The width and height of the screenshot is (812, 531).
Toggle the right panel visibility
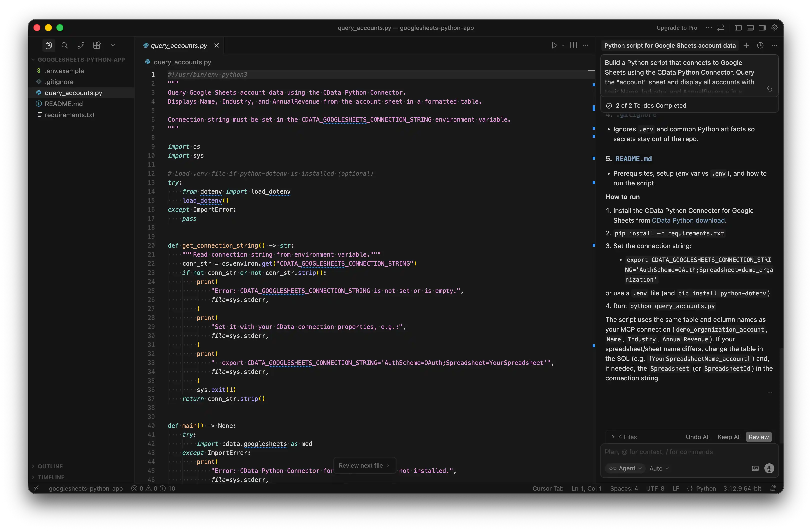[x=762, y=28]
